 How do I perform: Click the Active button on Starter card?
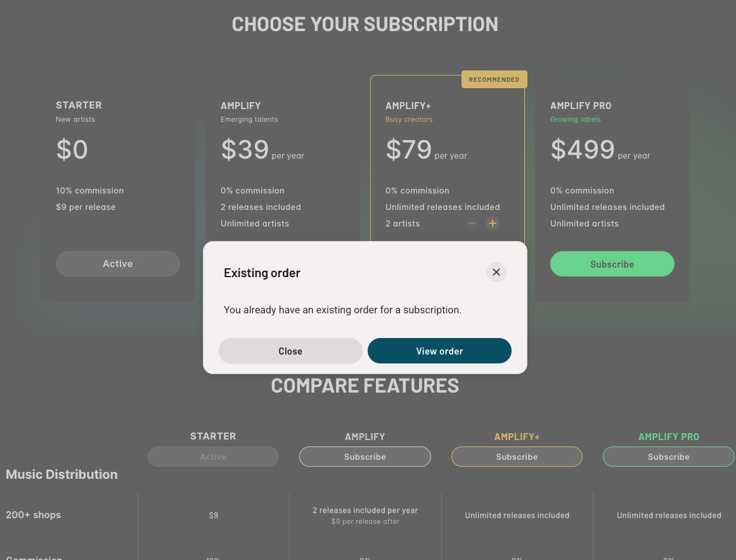pos(118,264)
